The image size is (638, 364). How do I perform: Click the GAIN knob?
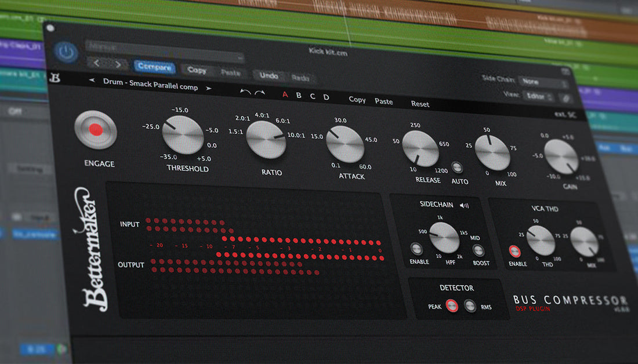(x=561, y=156)
